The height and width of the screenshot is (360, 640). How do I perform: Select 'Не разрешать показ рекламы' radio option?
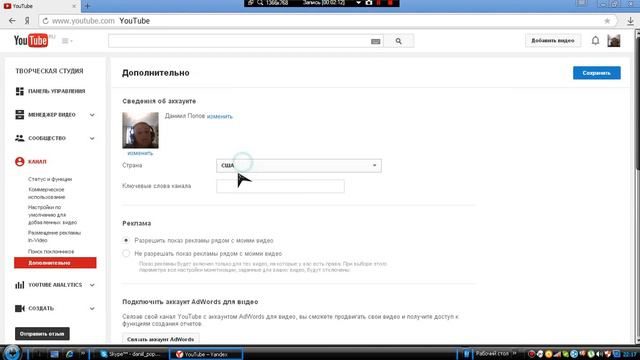pos(126,253)
